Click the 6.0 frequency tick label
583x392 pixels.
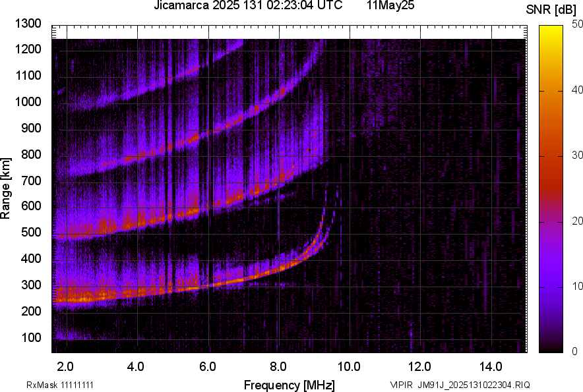207,367
